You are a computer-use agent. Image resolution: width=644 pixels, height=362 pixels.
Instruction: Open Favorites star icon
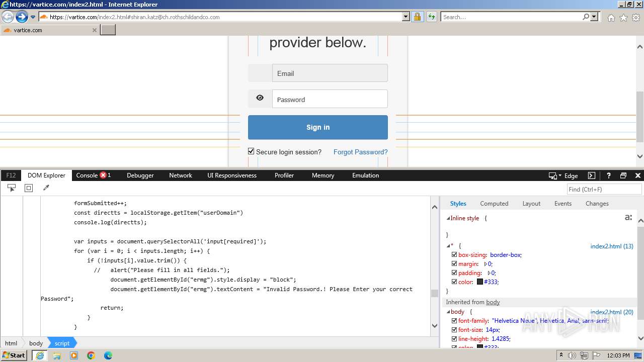coord(623,18)
